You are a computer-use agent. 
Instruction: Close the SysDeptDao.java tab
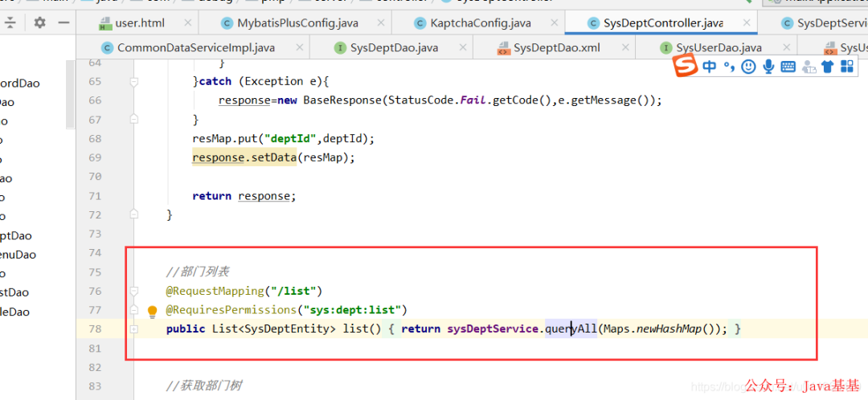[x=462, y=47]
